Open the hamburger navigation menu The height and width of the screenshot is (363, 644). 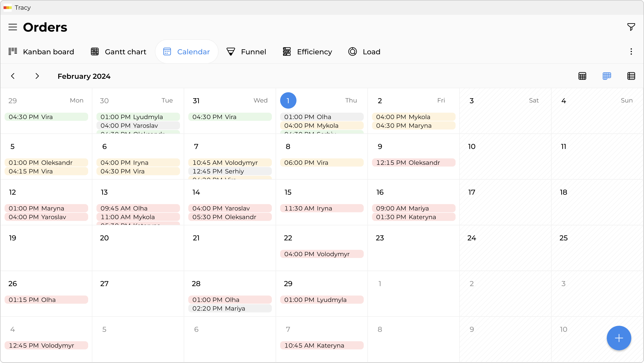(x=12, y=27)
